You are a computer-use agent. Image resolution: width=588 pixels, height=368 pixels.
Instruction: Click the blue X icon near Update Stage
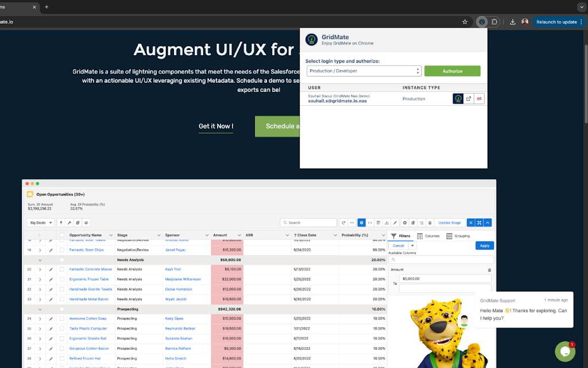click(x=471, y=223)
